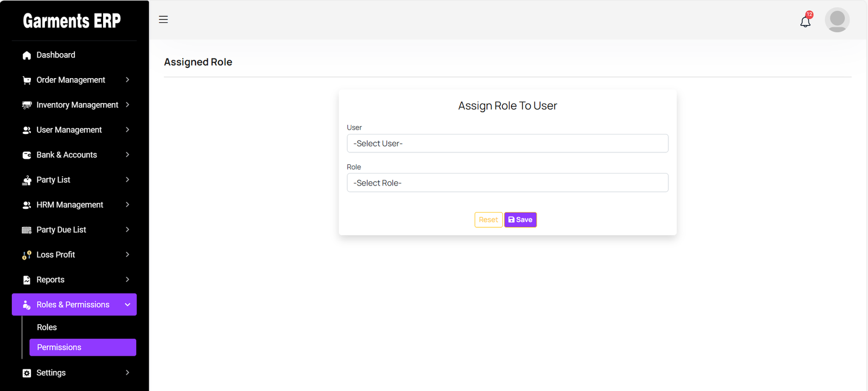Open the user profile avatar
The width and height of the screenshot is (868, 391).
[837, 20]
